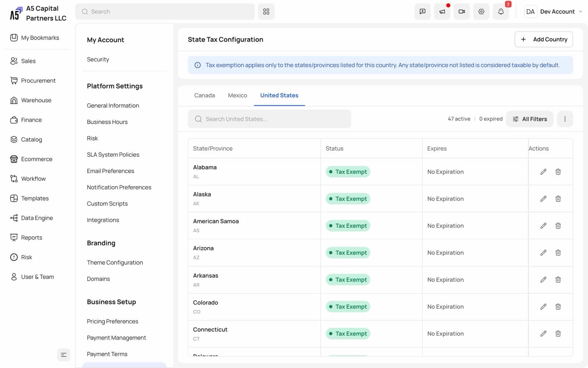588x368 pixels.
Task: Open General Information settings
Action: (x=113, y=106)
